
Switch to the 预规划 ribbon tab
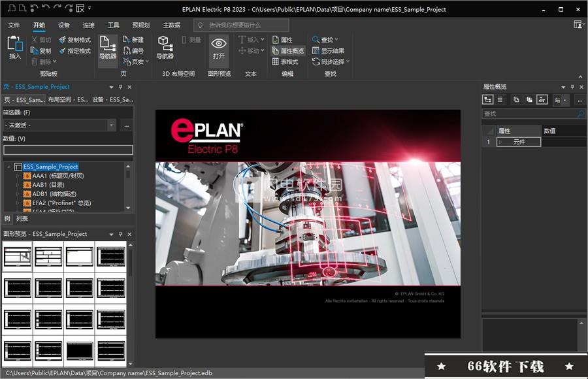(x=141, y=25)
